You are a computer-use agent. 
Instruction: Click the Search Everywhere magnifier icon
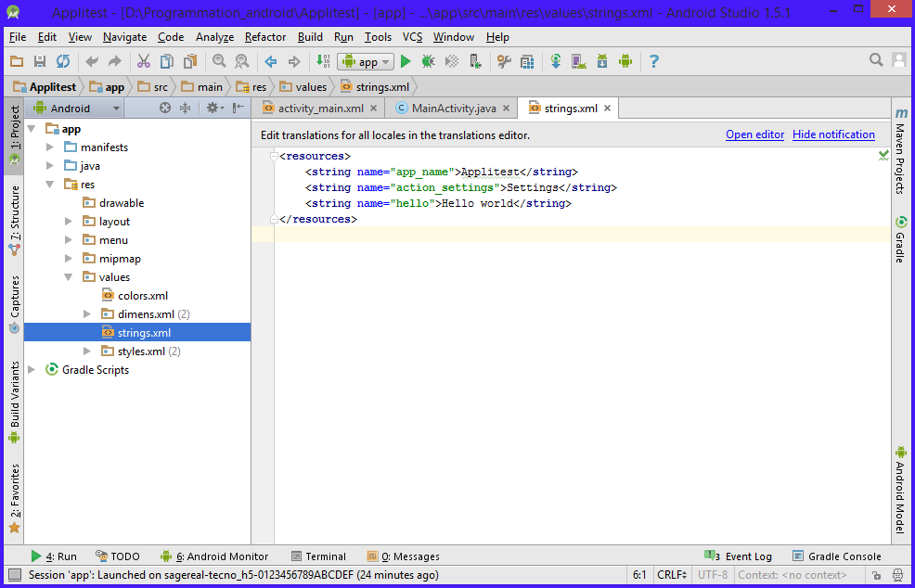click(x=876, y=59)
